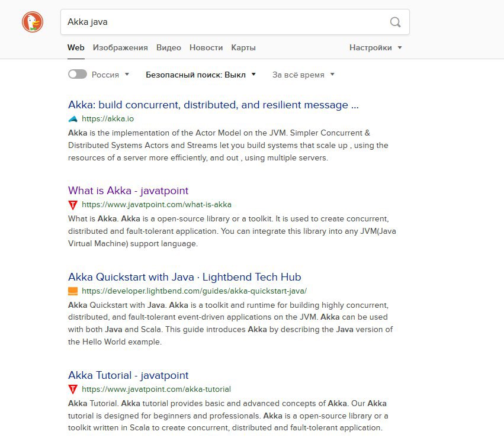
Task: Click the snippet starting 'Akka Tutorial. Akka tutorial provides'
Action: coord(228,416)
